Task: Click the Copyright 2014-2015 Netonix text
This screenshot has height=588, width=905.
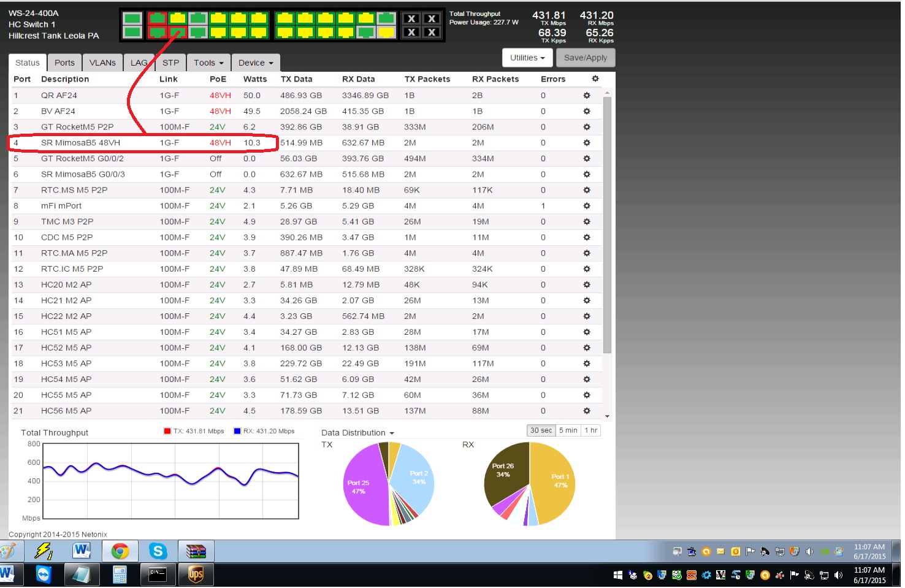Action: pyautogui.click(x=58, y=535)
